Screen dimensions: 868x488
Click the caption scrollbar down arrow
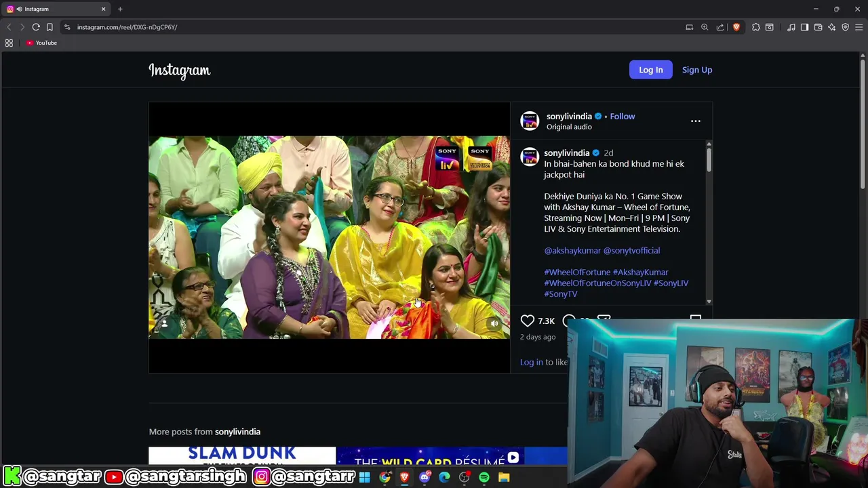pyautogui.click(x=709, y=302)
